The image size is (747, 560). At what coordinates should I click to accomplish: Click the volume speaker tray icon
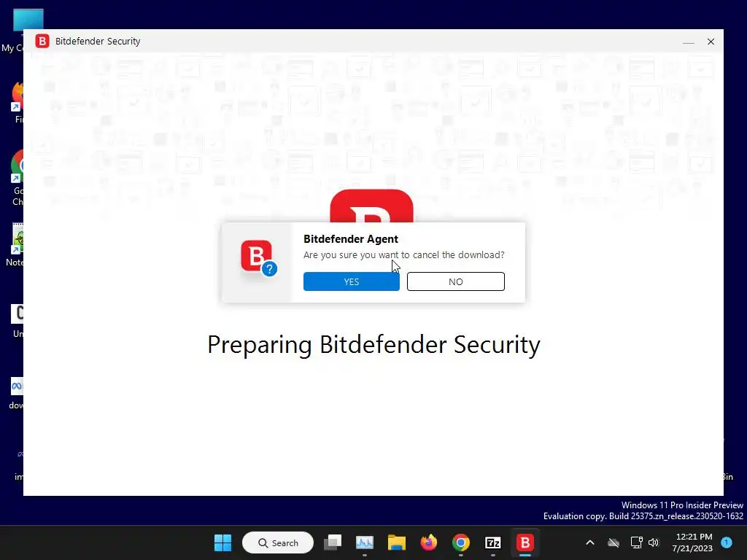[653, 542]
